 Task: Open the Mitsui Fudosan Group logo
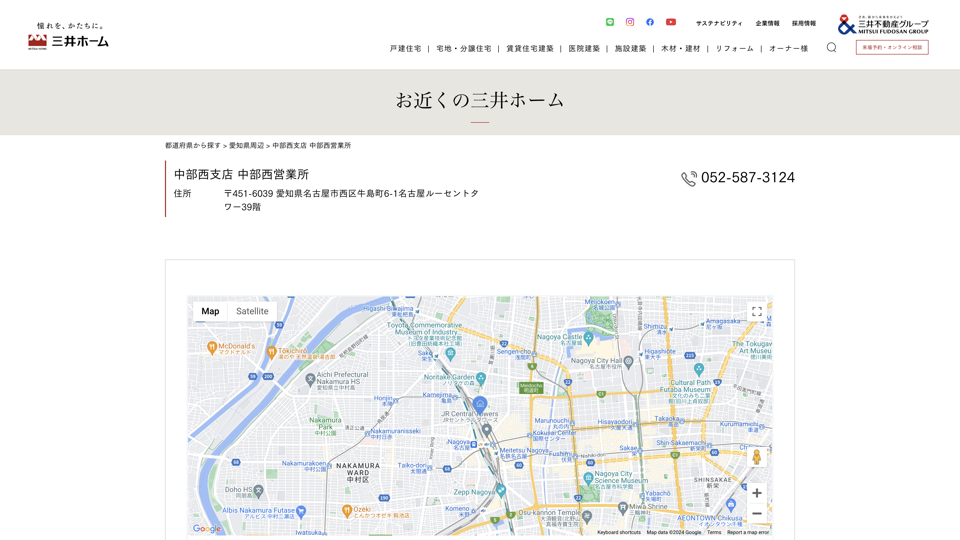click(x=883, y=24)
